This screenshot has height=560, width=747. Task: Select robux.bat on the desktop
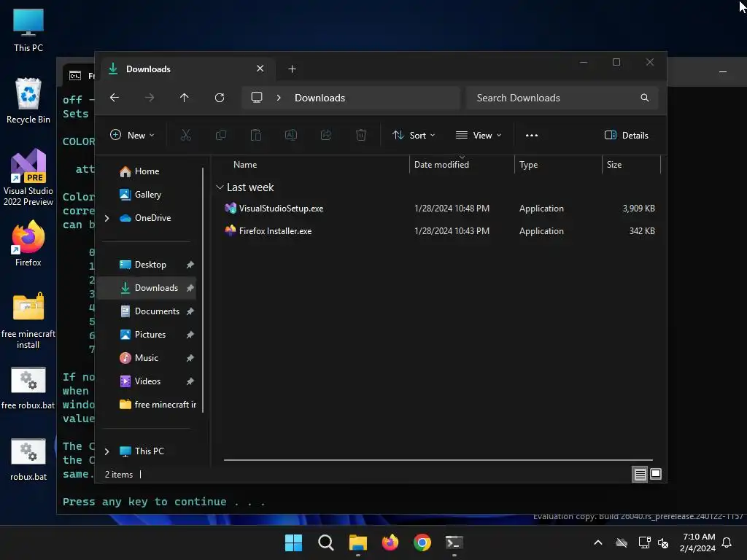point(28,459)
